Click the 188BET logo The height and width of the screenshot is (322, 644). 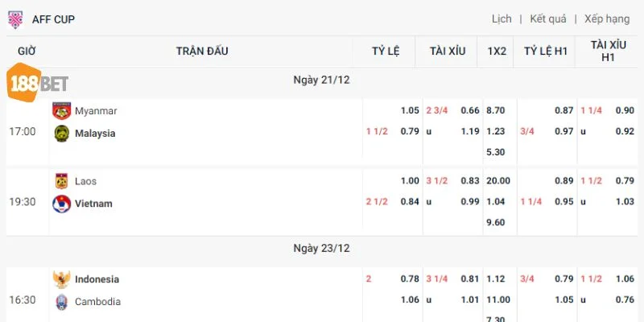tap(37, 83)
